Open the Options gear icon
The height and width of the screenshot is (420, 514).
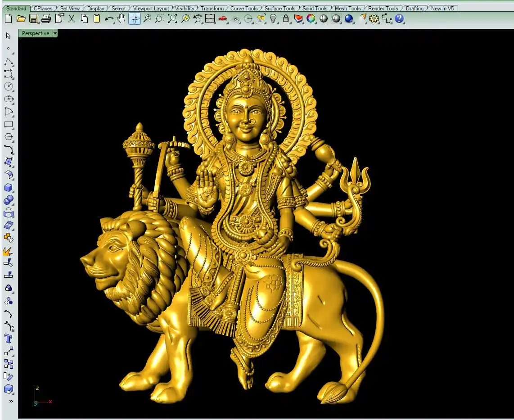pos(374,18)
